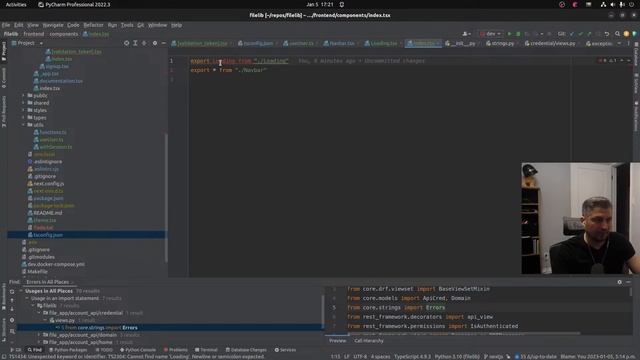This screenshot has width=640, height=360.
Task: Open the Commit tool window sidebar button
Action: coord(4,78)
